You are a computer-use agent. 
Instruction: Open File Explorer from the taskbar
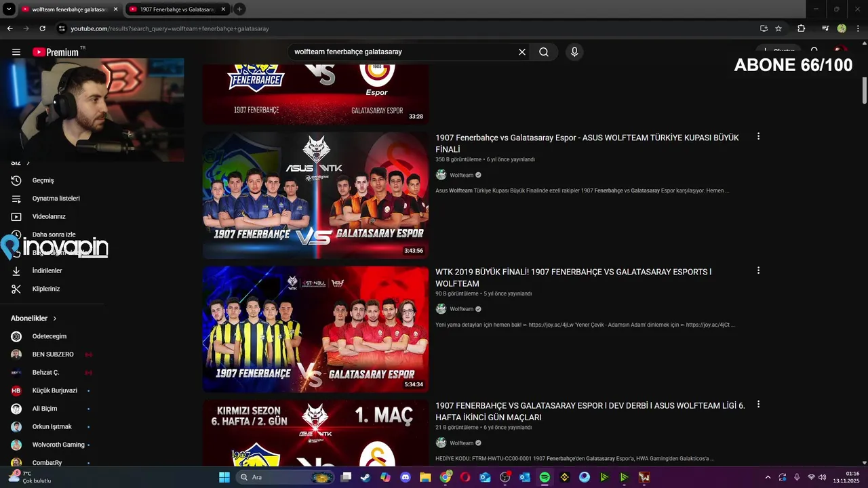pos(425,477)
